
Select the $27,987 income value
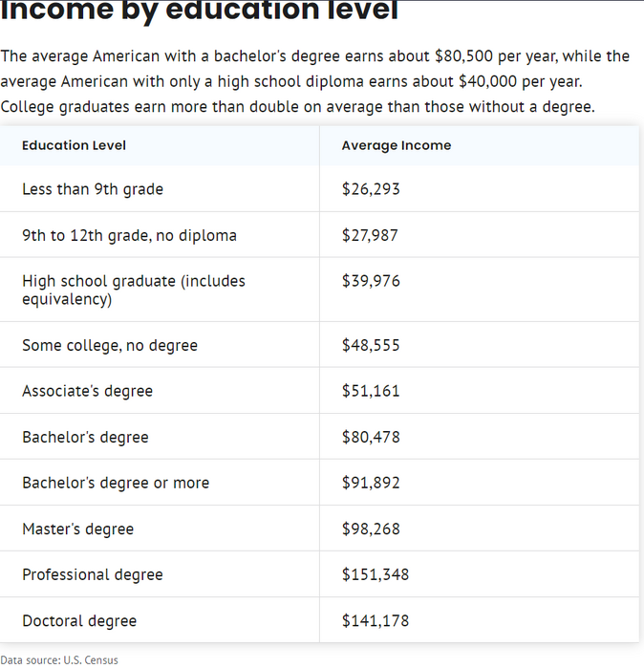(x=371, y=235)
